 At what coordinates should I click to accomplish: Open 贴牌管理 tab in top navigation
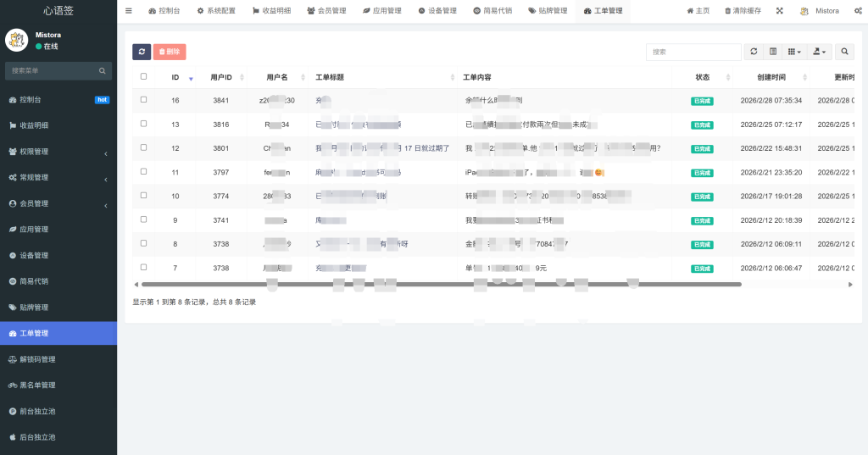tap(548, 10)
